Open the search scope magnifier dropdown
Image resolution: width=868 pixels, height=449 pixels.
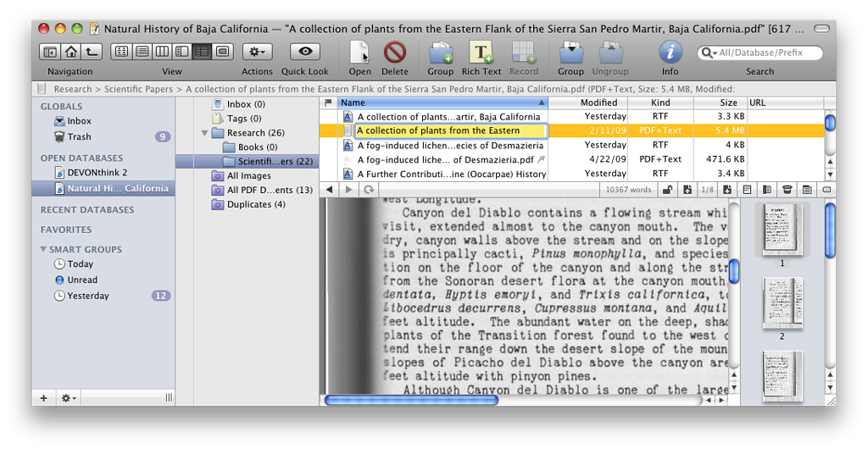[708, 53]
